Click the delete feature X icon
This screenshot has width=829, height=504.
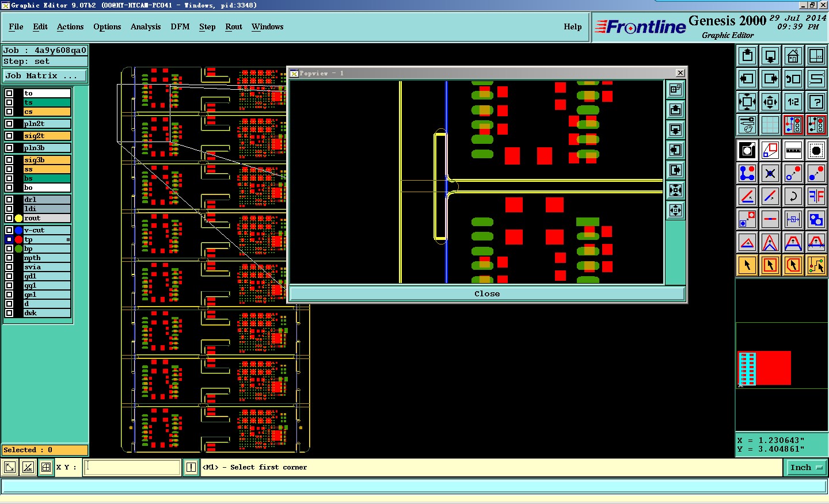tap(770, 173)
